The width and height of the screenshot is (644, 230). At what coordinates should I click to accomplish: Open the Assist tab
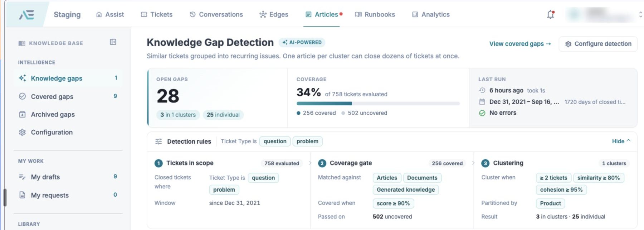[110, 15]
